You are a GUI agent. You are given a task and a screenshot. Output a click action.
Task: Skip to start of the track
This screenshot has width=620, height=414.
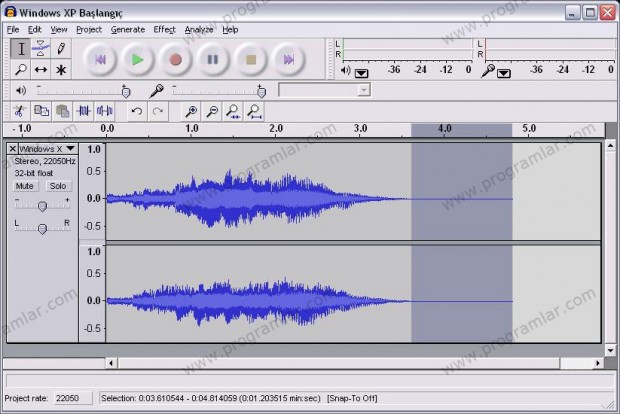100,59
